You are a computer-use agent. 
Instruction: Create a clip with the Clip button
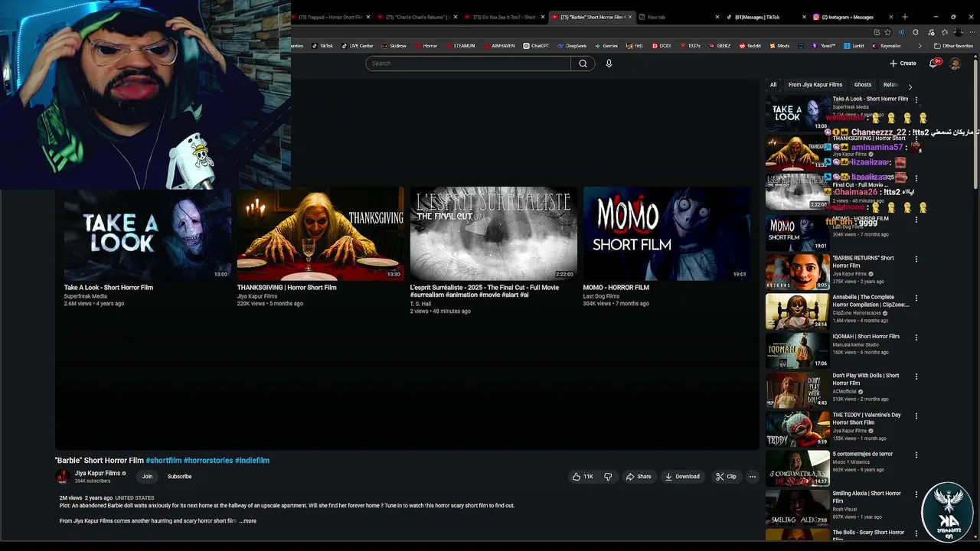coord(726,477)
